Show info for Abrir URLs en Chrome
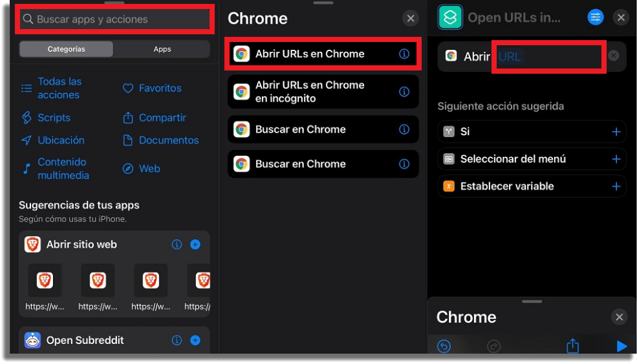Screen dimensions: 637x364 click(x=404, y=54)
